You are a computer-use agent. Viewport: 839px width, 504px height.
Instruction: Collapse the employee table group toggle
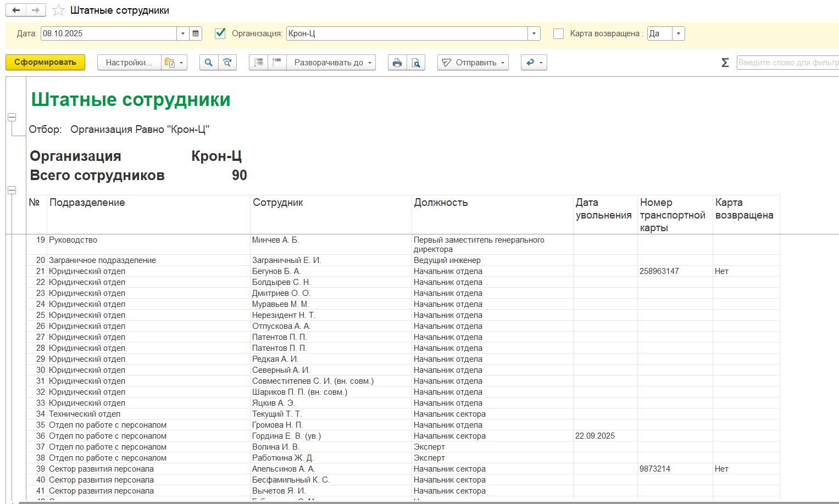(x=12, y=190)
